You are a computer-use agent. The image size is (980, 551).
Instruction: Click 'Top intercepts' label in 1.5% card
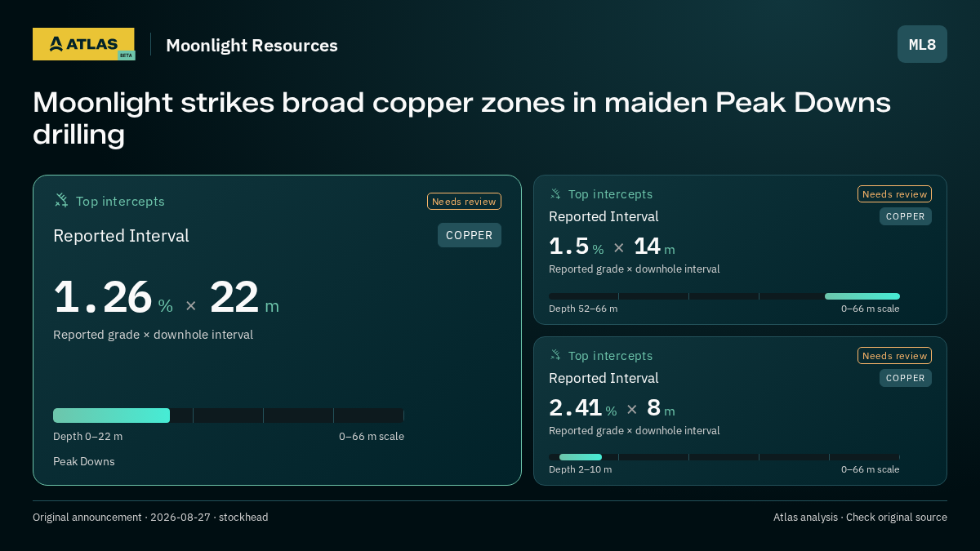[x=610, y=194]
